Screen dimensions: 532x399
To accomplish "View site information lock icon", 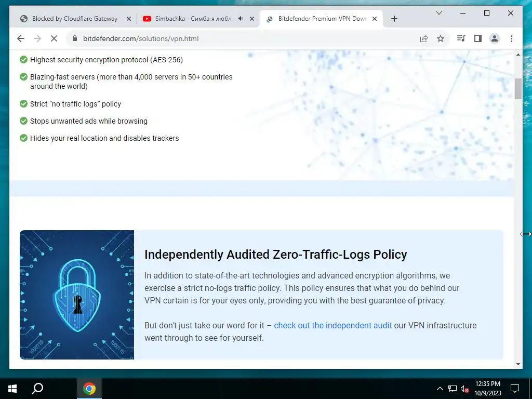I will (x=75, y=38).
